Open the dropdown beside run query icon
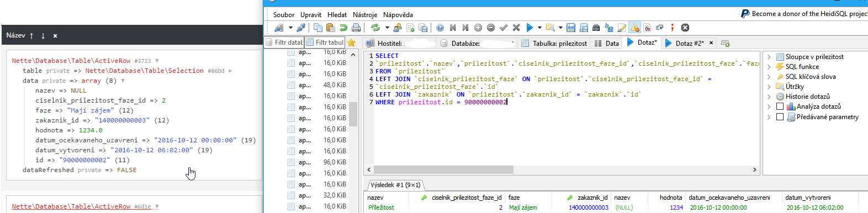Screen dimensions: 868x213 [539, 28]
